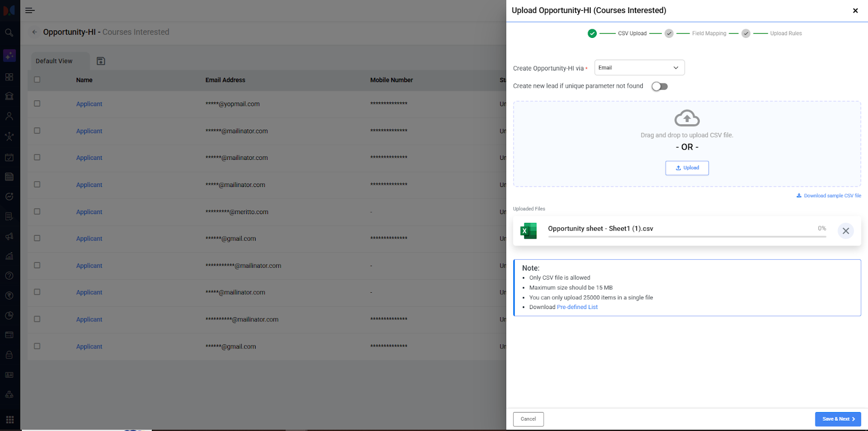Go back using the arrow beside Opportunity-HI

[35, 32]
